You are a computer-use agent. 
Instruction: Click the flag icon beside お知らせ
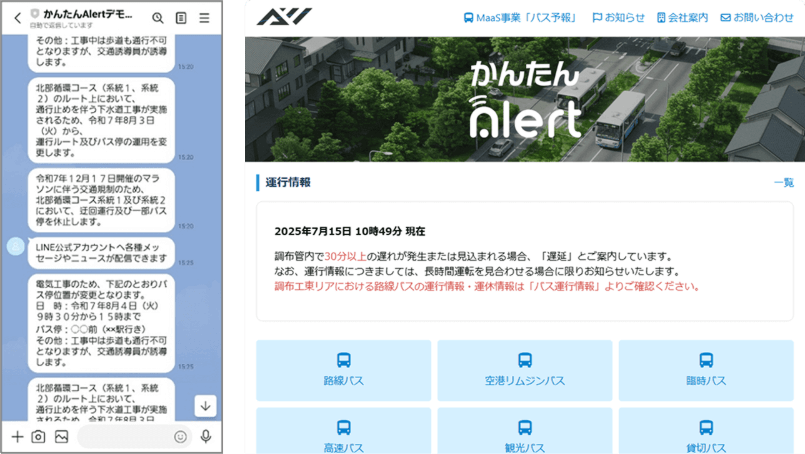pos(597,18)
